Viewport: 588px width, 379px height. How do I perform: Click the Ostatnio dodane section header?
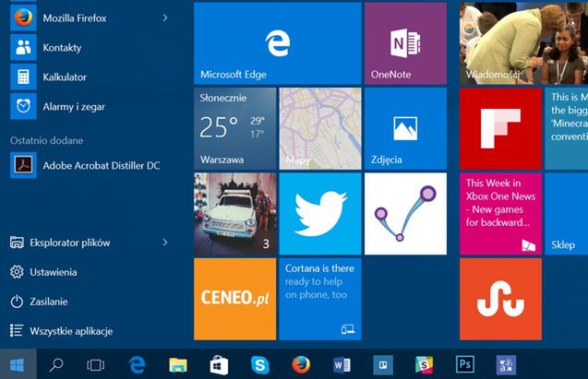[x=47, y=140]
